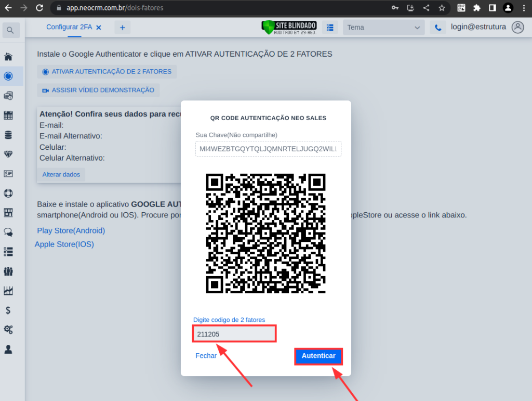Close the Configurar 2FA tab
The height and width of the screenshot is (401, 532).
point(99,27)
